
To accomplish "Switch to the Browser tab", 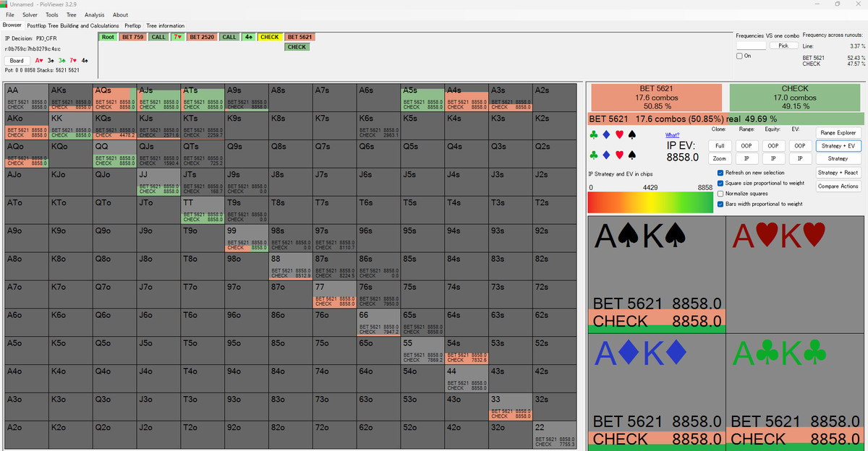I will coord(12,25).
